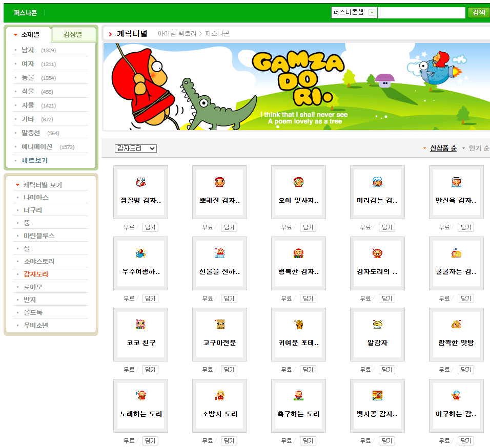Click the 삐해진 감자 emoticon icon
Viewport: 490px width, 448px height.
(220, 182)
